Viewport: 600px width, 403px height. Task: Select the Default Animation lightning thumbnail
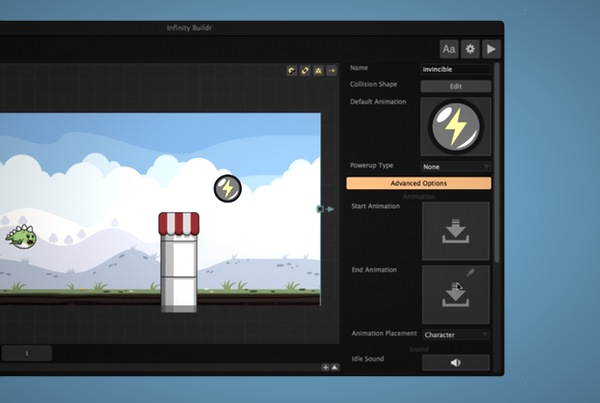pos(456,126)
